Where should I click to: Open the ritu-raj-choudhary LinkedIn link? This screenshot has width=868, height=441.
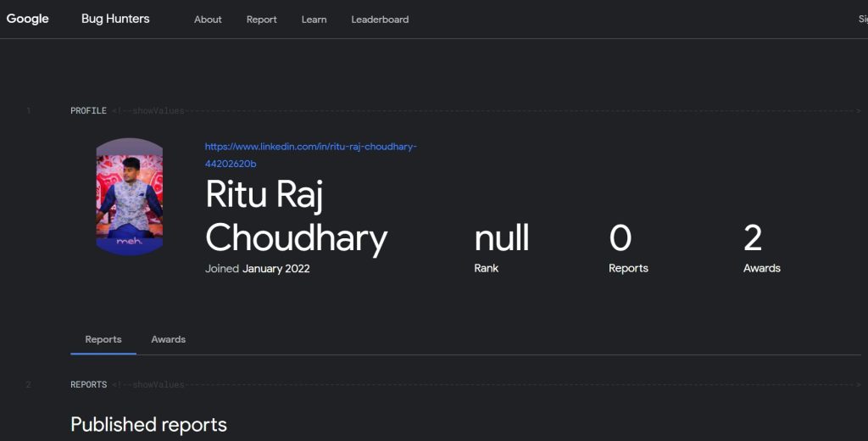[x=310, y=154]
